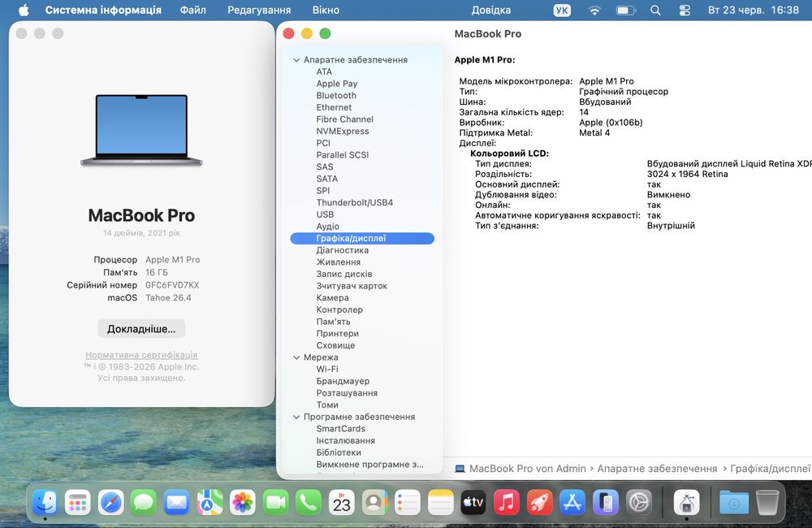Open the Системна інформація menu
Viewport: 812px width, 528px height.
point(103,10)
